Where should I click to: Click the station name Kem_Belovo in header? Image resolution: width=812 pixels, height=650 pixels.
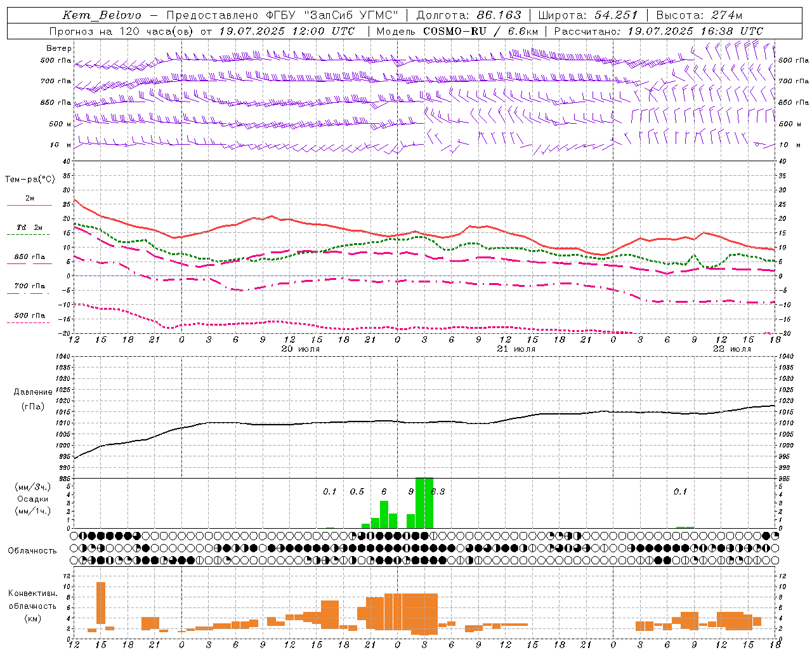[102, 15]
